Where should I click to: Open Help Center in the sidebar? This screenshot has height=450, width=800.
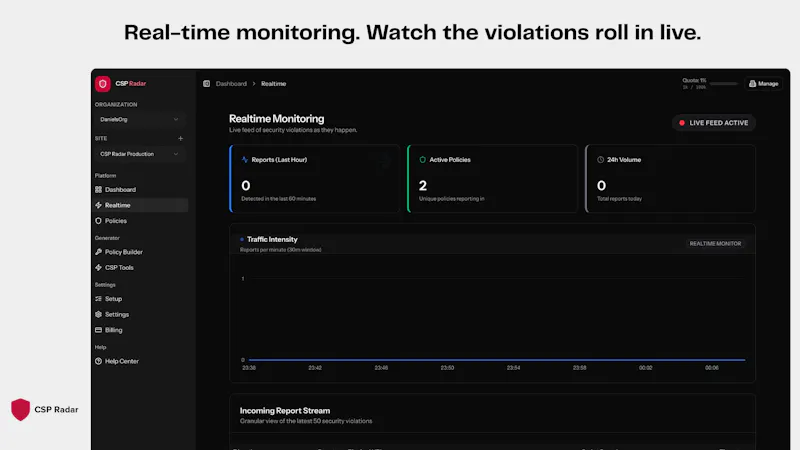pyautogui.click(x=140, y=361)
